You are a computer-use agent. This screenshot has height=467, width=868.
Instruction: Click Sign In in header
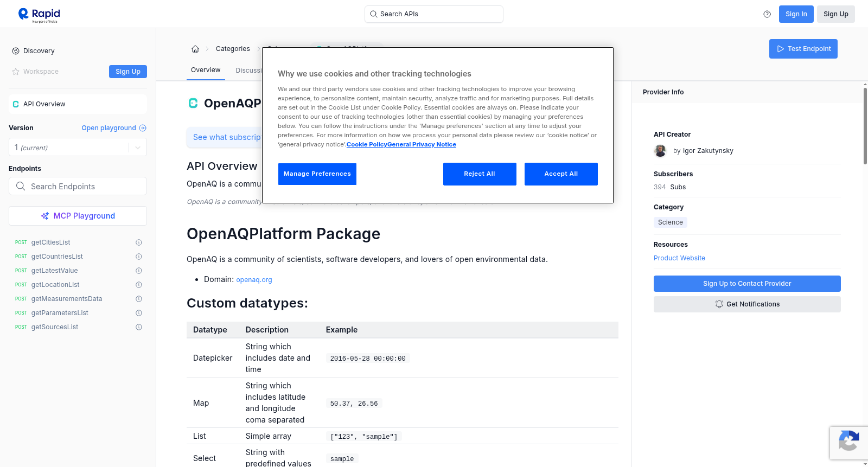click(796, 14)
